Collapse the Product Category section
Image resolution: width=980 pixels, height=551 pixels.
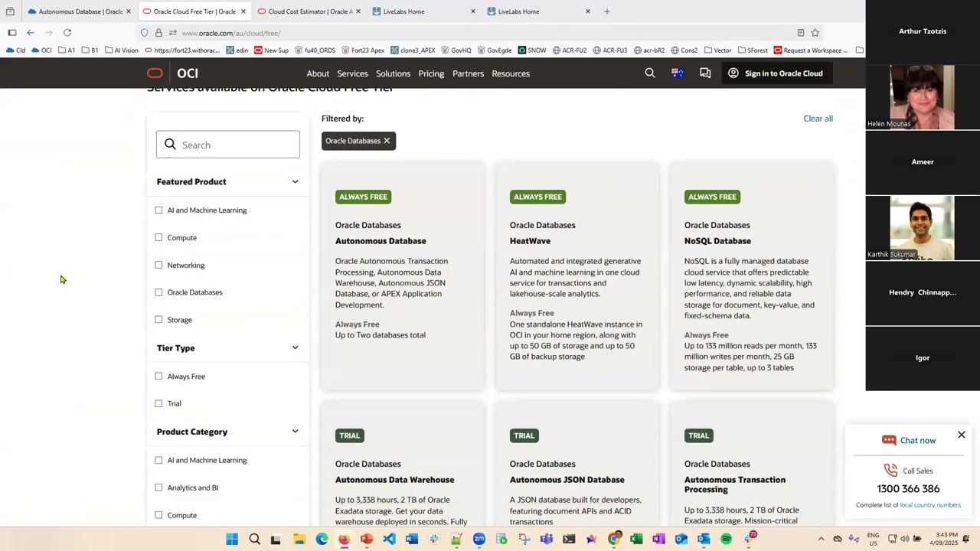(295, 432)
